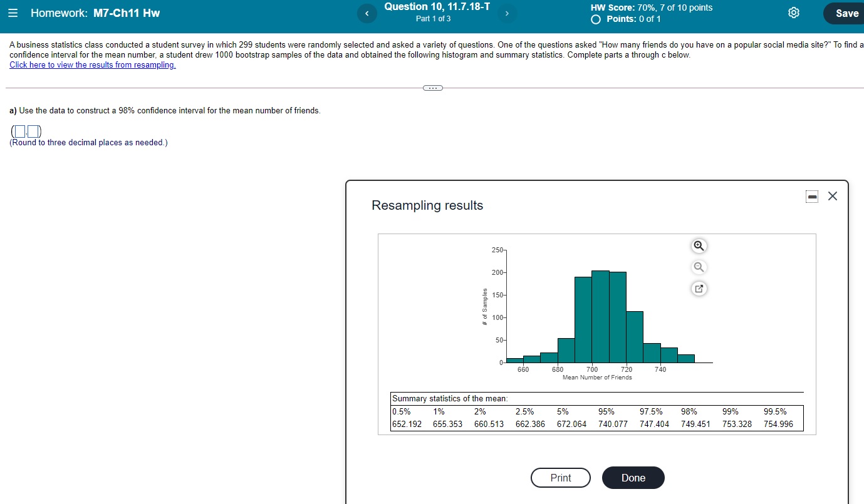Open the hamburger navigation menu
Image resolution: width=864 pixels, height=504 pixels.
pos(14,13)
